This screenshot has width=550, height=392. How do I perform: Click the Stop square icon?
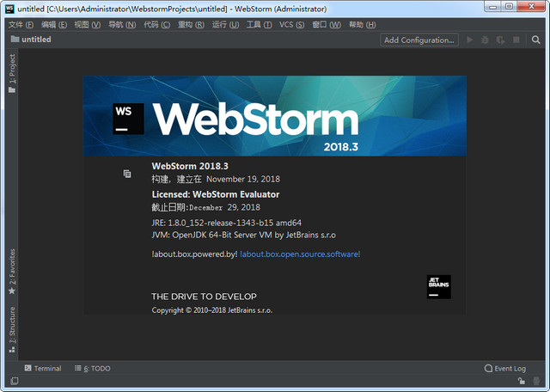516,40
